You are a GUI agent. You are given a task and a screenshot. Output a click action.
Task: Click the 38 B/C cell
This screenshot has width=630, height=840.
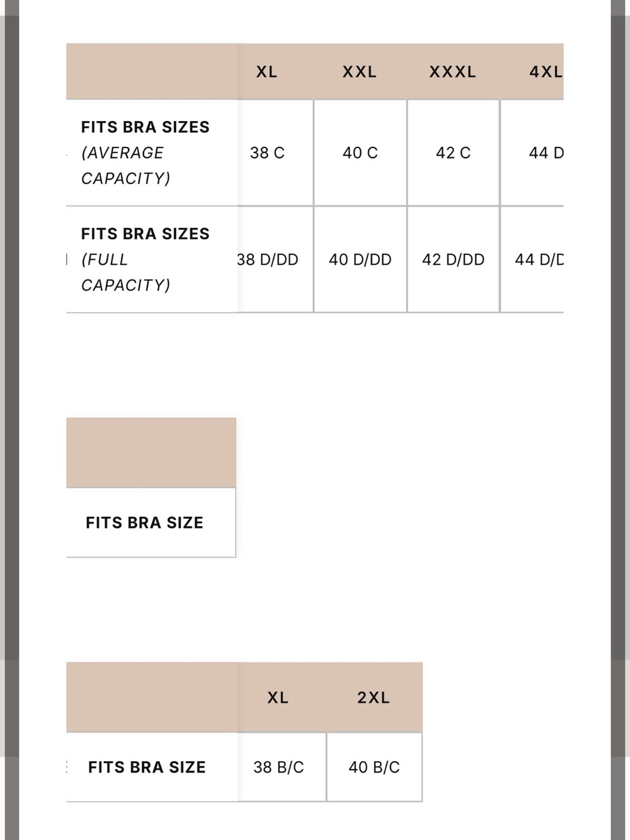click(278, 768)
